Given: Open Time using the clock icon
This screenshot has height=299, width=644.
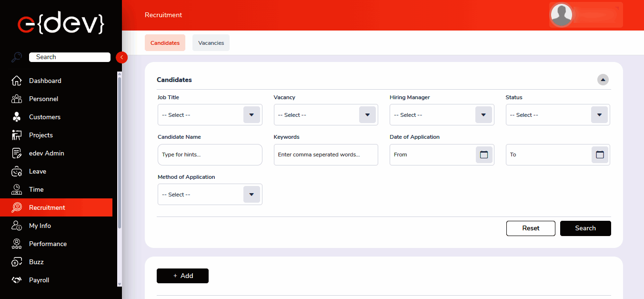Looking at the screenshot, I should (17, 190).
